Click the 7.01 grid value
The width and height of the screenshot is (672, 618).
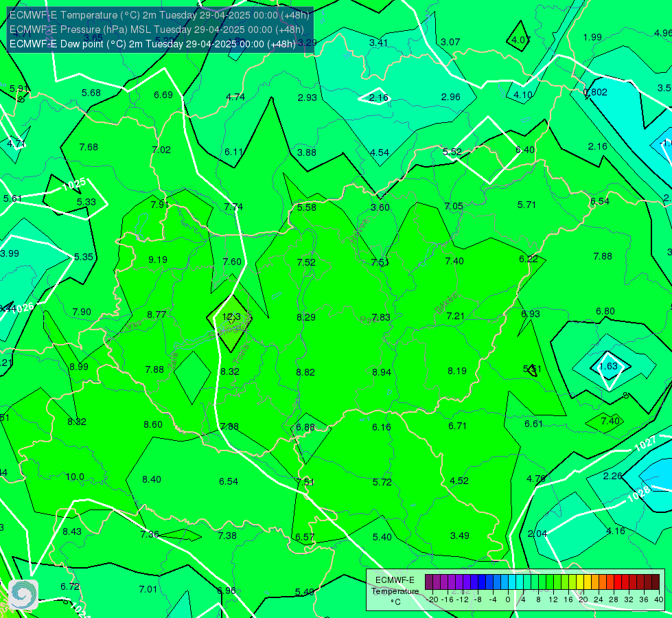(148, 589)
